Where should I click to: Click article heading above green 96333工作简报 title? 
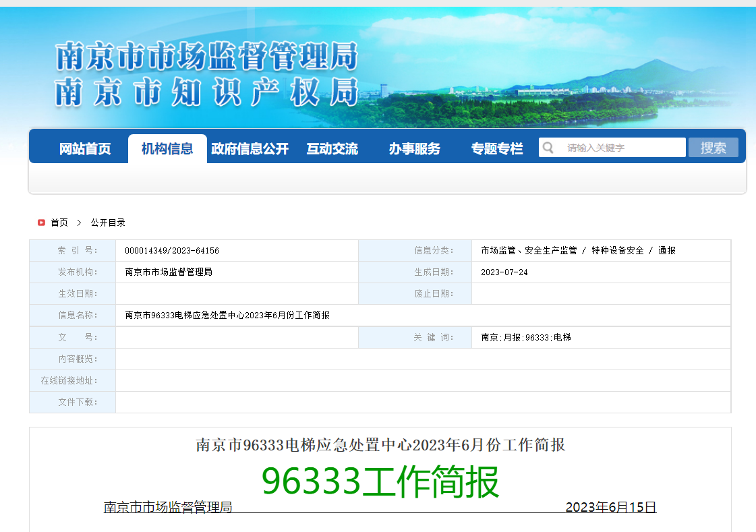pyautogui.click(x=380, y=445)
